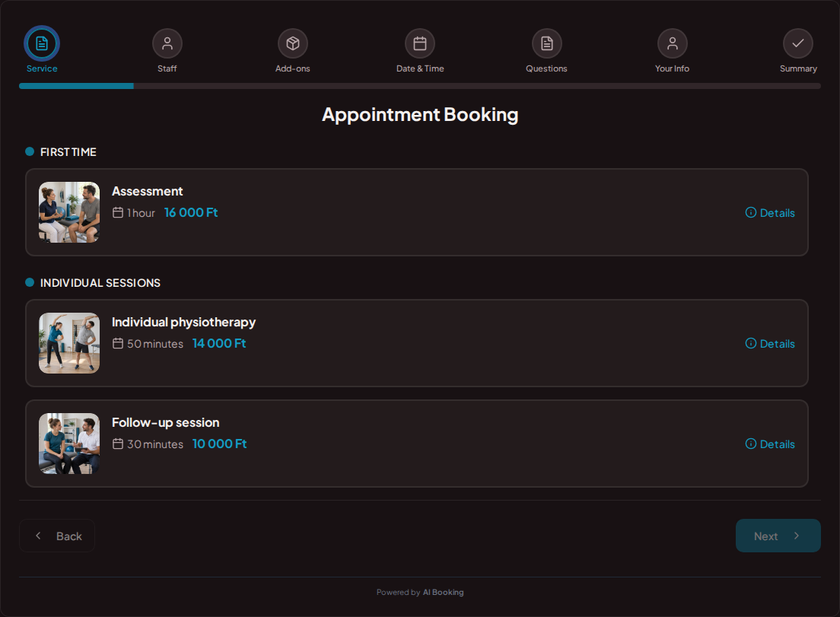Screen dimensions: 840x617
Task: Click the Follow-up session thumbnail image
Action: (69, 444)
